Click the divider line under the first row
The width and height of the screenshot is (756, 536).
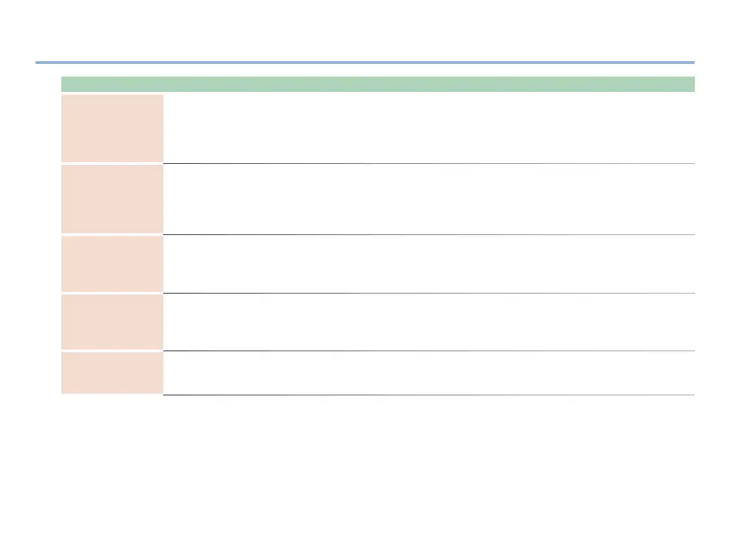tap(428, 163)
